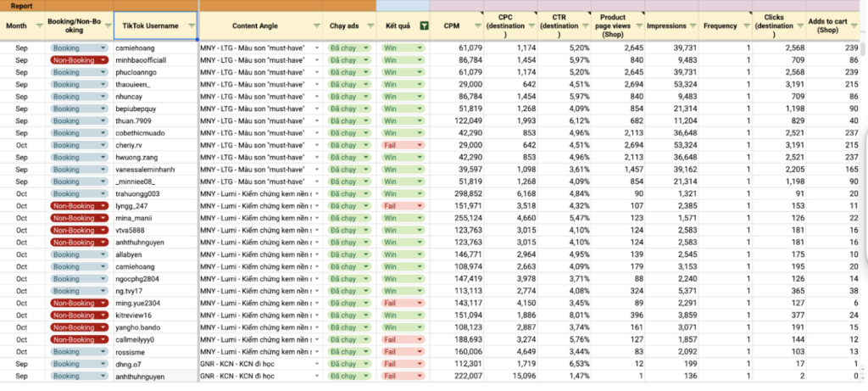
Task: Open Non-Booking dropdown for minhbaoofficiall row
Action: coord(103,60)
